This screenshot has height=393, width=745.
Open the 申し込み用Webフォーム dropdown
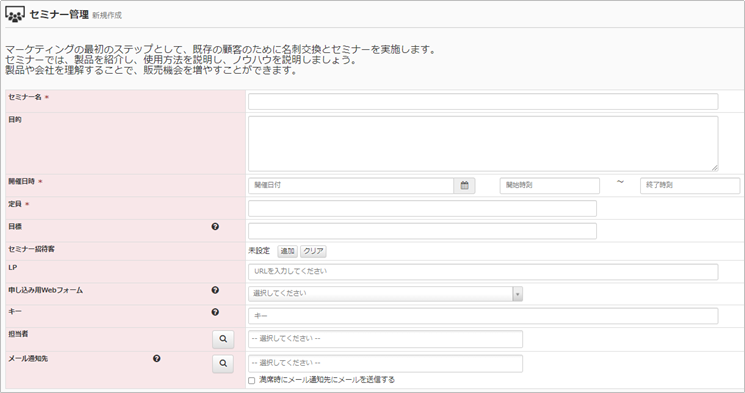(x=385, y=294)
